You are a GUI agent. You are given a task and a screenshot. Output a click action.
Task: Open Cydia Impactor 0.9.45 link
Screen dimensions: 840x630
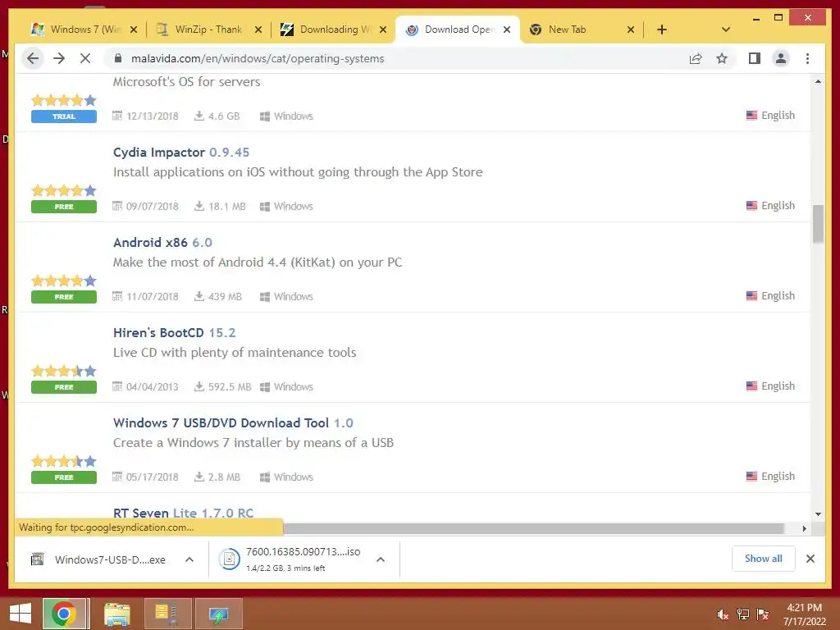click(181, 152)
